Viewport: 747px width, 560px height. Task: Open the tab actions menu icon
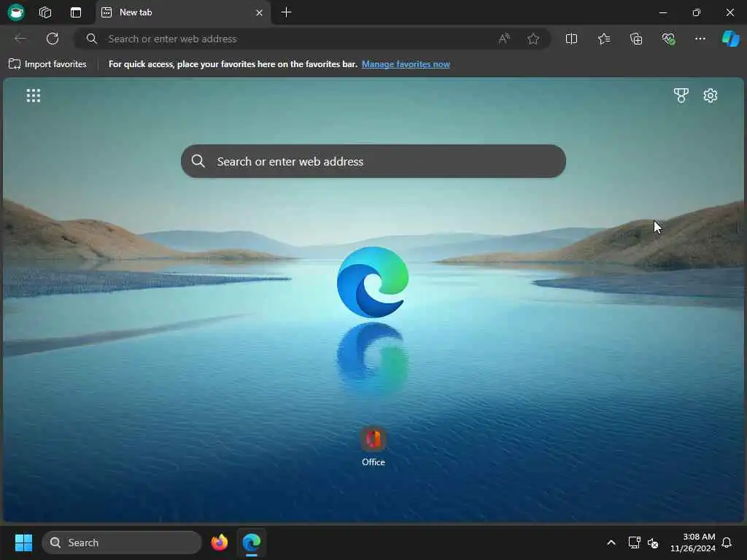tap(76, 12)
